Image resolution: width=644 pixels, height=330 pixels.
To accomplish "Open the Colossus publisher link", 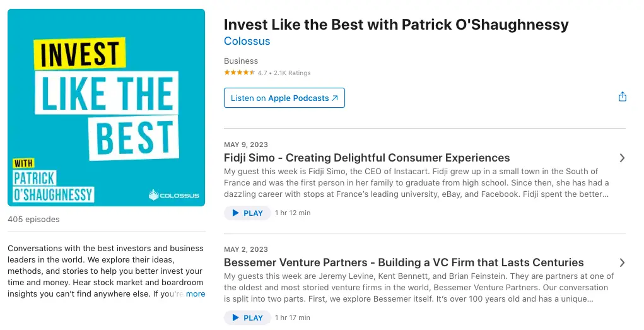I will point(247,41).
